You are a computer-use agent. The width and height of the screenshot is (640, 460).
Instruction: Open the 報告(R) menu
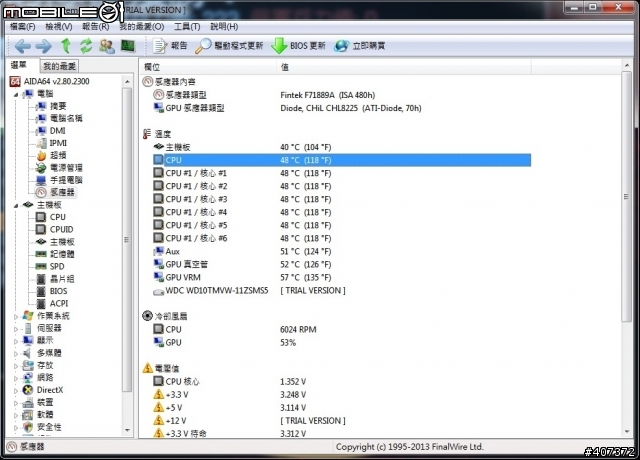[96, 27]
